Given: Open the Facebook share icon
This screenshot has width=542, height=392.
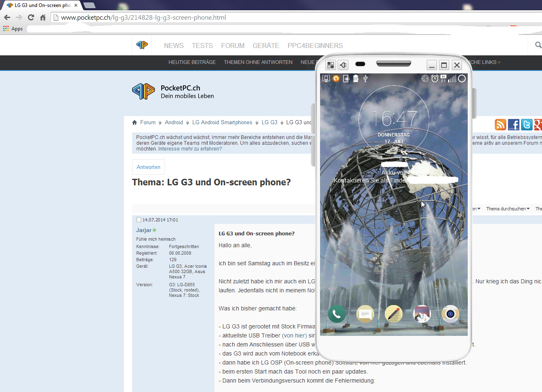Looking at the screenshot, I should click(x=514, y=124).
